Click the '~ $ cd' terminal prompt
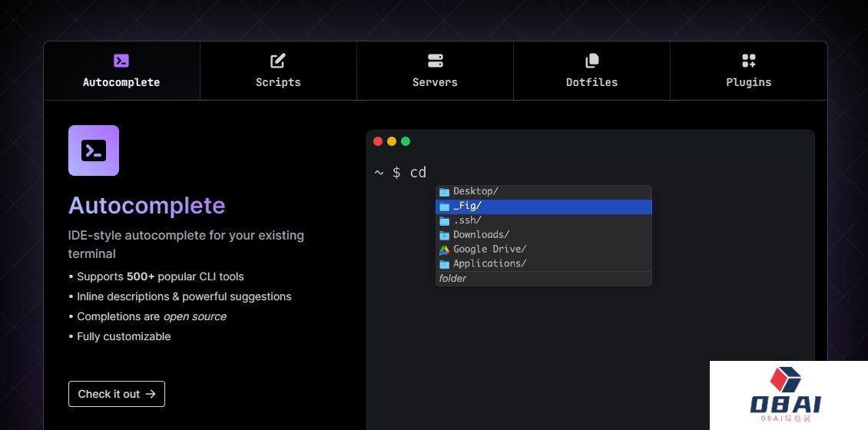 [x=401, y=173]
